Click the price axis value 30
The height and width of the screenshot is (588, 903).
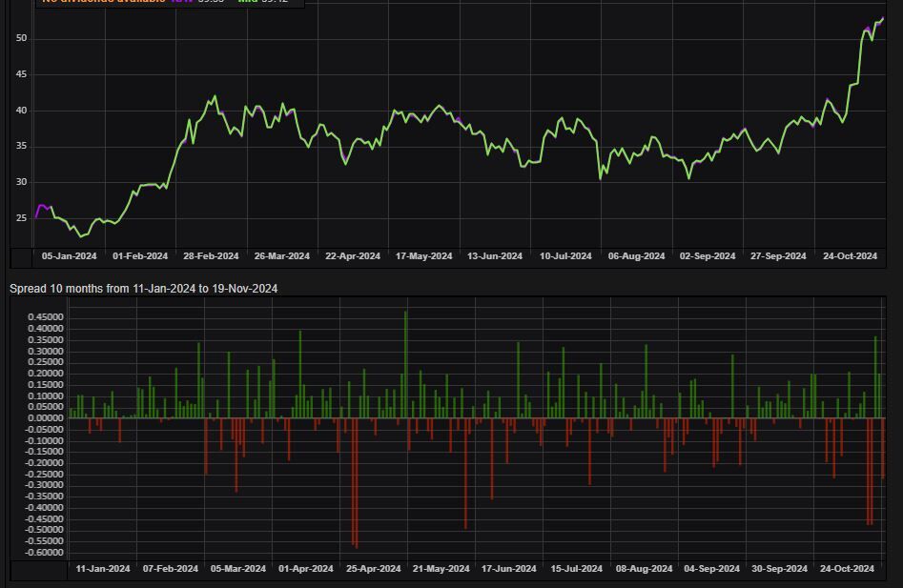coord(21,182)
